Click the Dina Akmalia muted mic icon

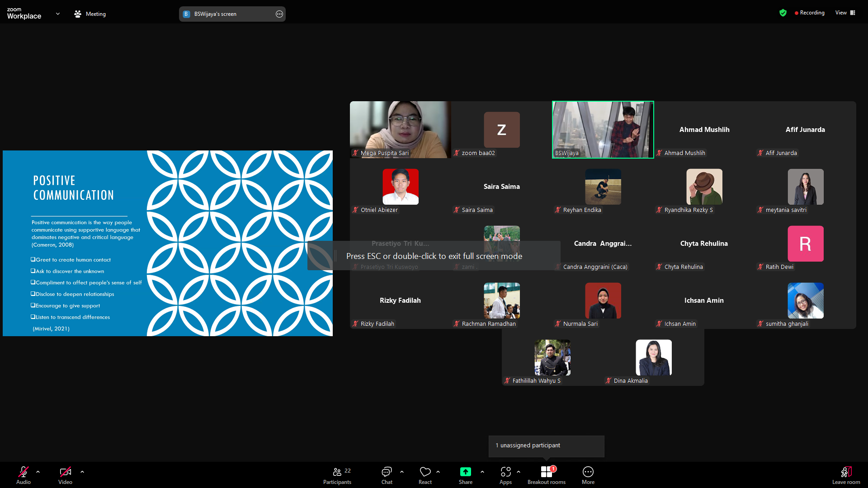click(x=609, y=381)
